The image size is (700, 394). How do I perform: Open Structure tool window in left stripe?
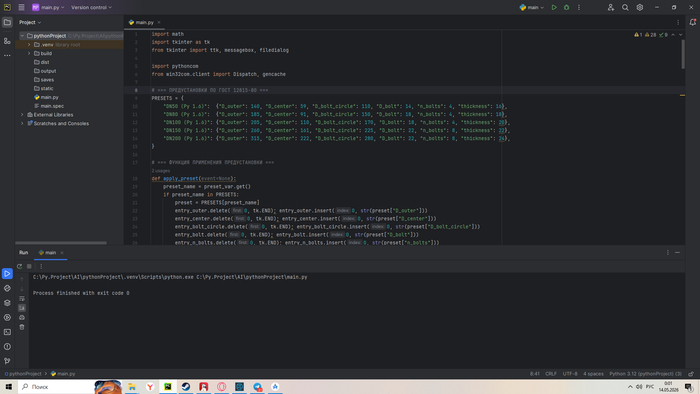click(7, 41)
